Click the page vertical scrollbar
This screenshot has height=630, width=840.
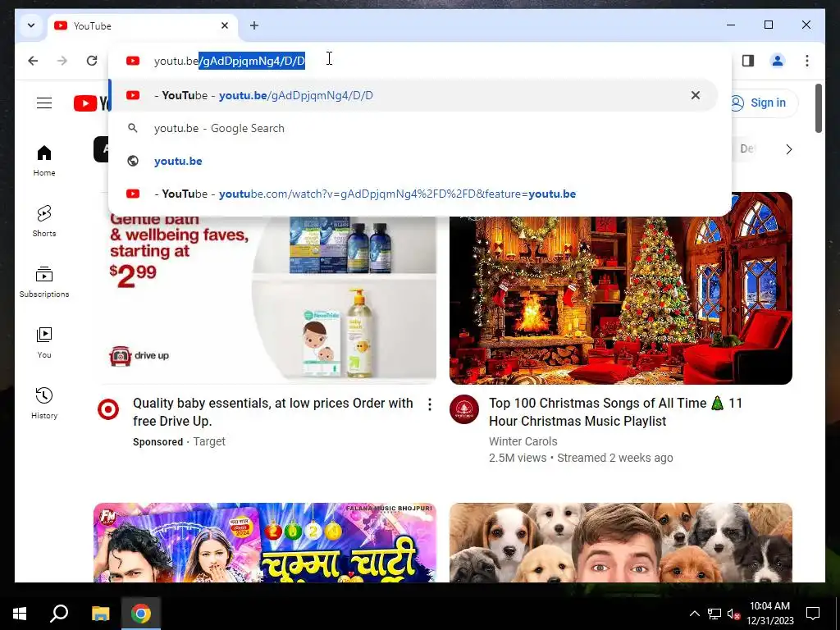coord(819,108)
